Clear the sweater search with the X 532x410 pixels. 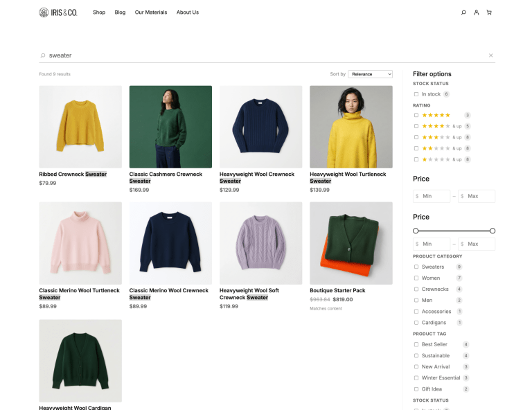coord(490,55)
